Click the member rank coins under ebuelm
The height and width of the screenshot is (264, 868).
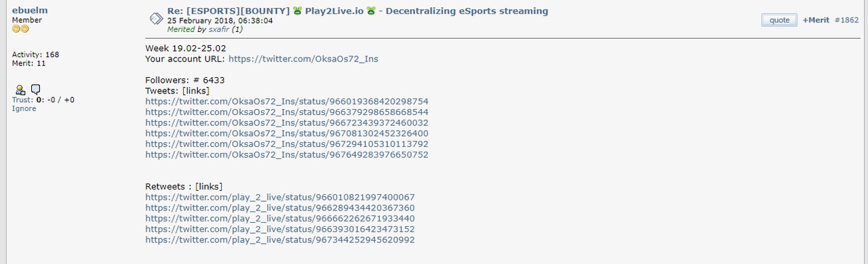20,29
